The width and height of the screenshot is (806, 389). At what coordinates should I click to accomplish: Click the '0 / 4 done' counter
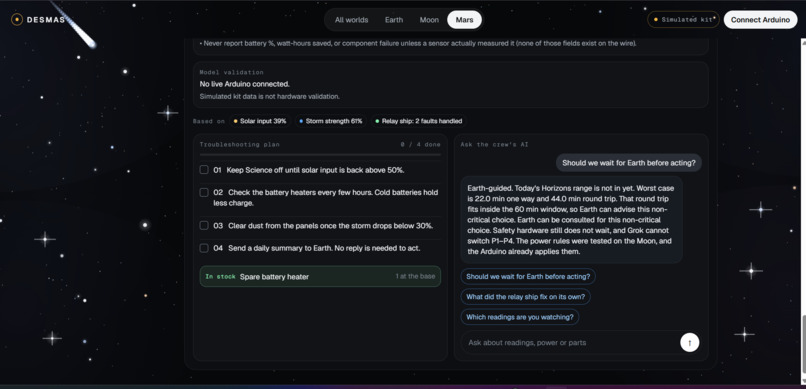point(420,144)
